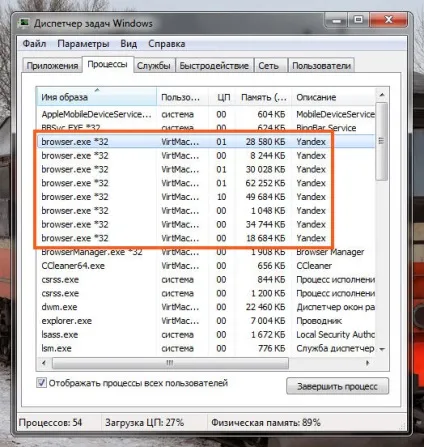Click the horizontal scrollbar left arrow
Image resolution: width=424 pixels, height=447 pixels.
[44, 363]
